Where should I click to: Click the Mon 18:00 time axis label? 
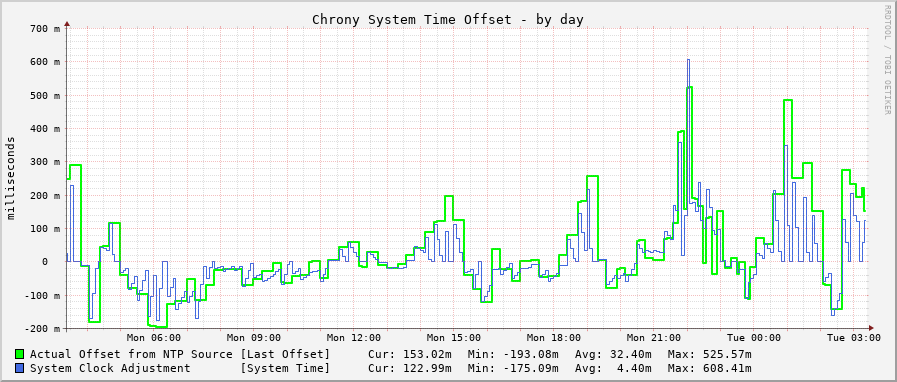(x=554, y=338)
